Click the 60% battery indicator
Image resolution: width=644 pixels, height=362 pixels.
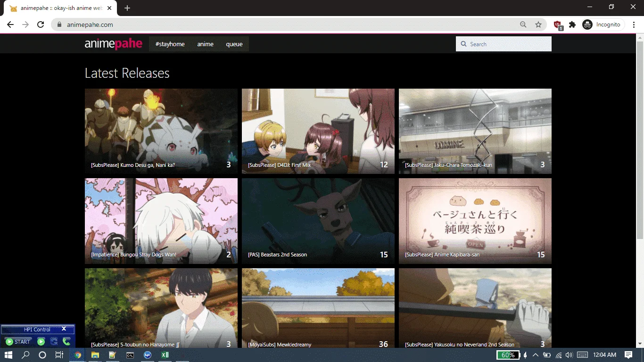[x=508, y=355]
